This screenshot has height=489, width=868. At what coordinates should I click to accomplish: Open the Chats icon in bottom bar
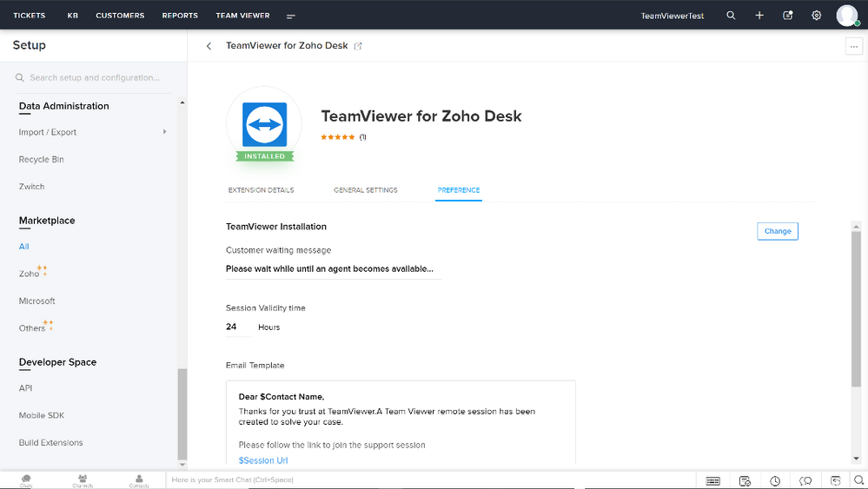26,480
